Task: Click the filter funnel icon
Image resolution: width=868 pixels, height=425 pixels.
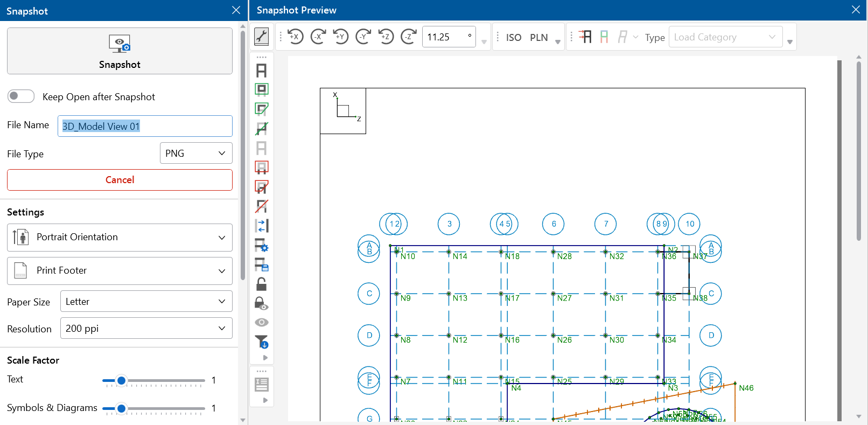Action: (x=262, y=342)
